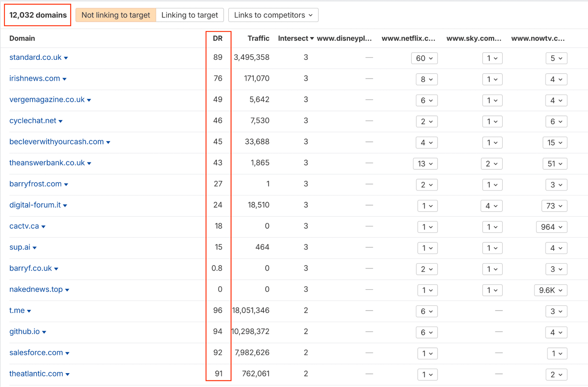Select the Not linking to target tab
The image size is (588, 387).
(116, 15)
